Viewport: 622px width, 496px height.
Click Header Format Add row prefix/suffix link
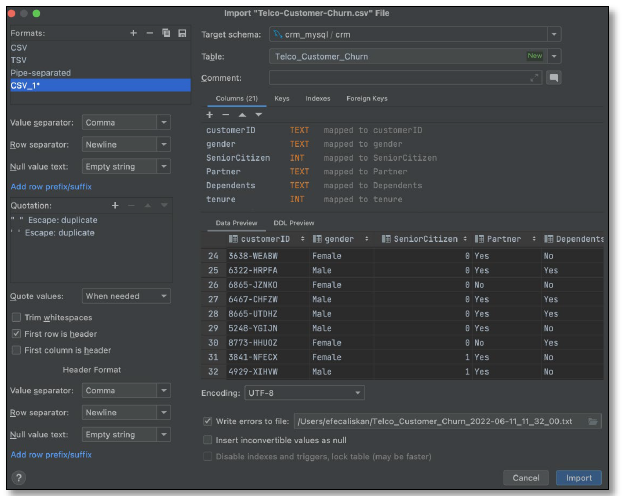pyautogui.click(x=51, y=455)
